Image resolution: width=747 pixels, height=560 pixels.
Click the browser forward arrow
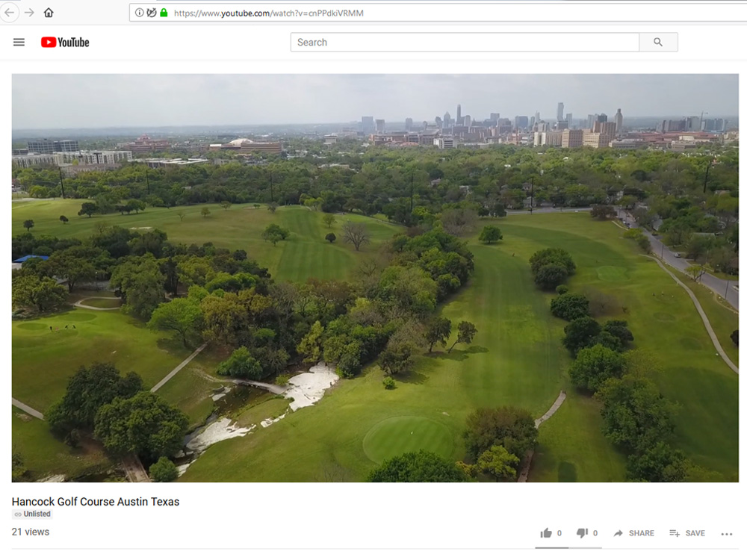click(x=29, y=13)
